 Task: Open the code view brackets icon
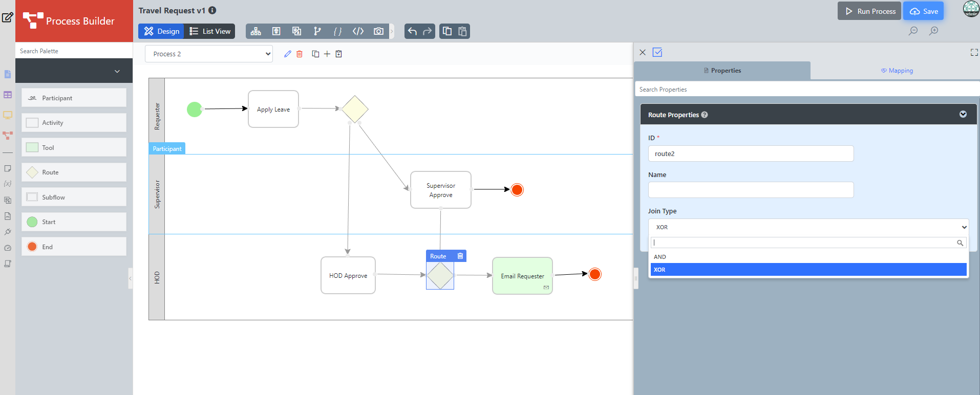point(358,31)
